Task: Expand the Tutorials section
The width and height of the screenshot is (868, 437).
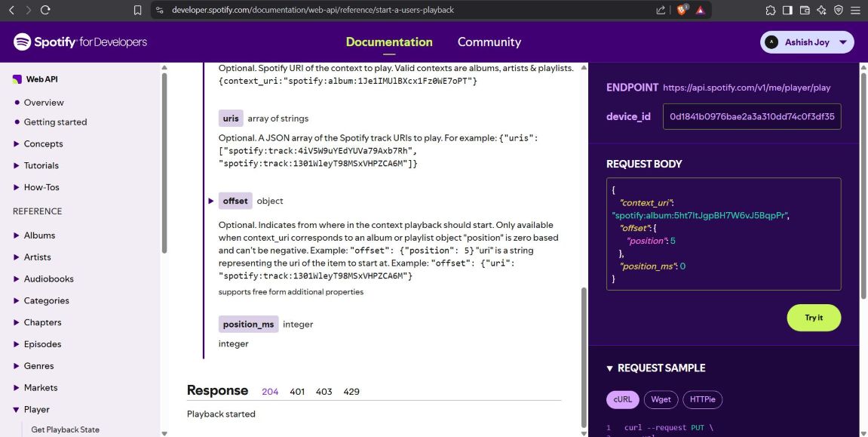Action: click(17, 165)
